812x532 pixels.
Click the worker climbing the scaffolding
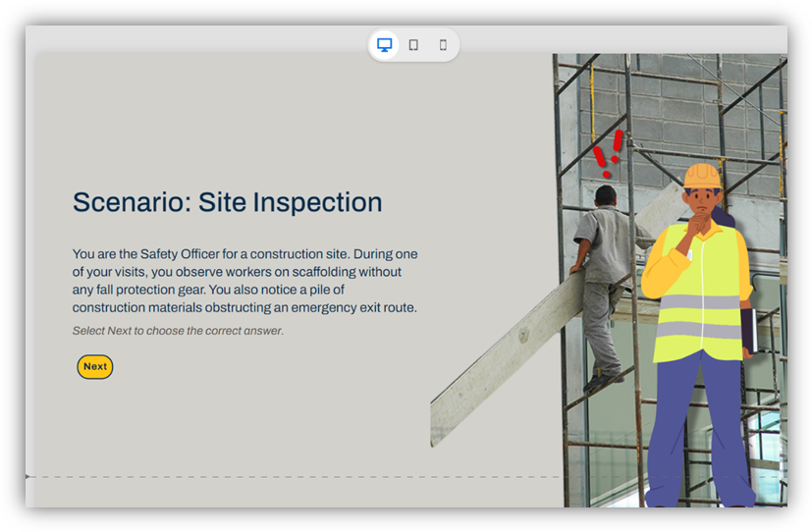[x=601, y=275]
